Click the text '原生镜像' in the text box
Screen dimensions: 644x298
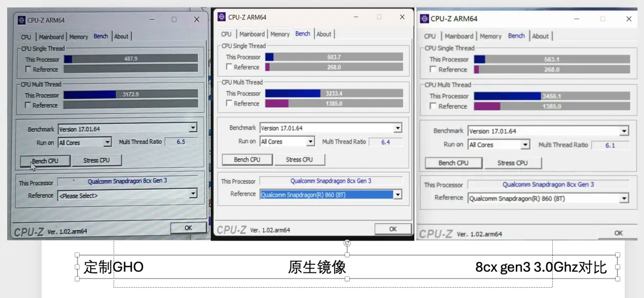pyautogui.click(x=317, y=267)
